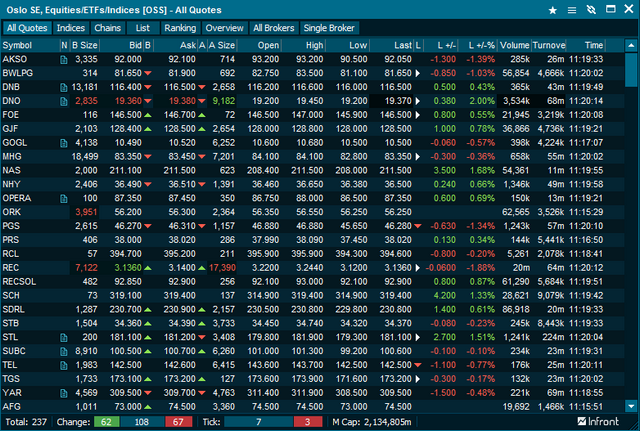Screen dimensions: 640x431
Task: Click the green 62 change-up indicator
Action: tap(107, 422)
